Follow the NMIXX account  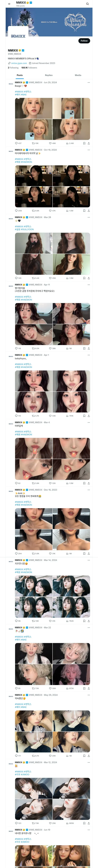click(84, 41)
